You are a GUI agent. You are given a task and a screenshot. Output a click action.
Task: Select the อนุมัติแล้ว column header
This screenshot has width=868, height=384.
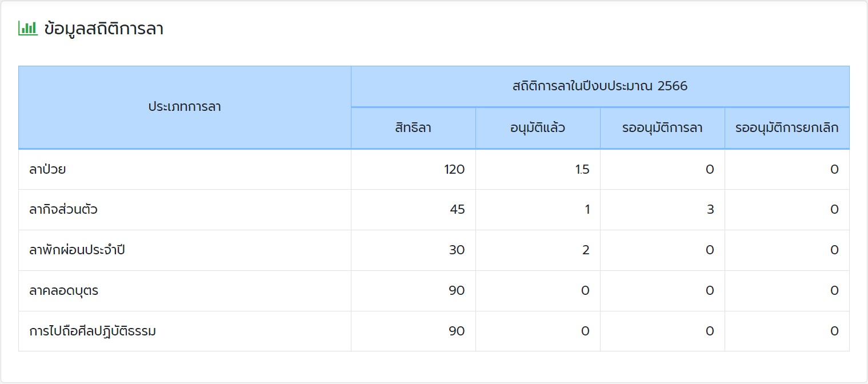[538, 128]
